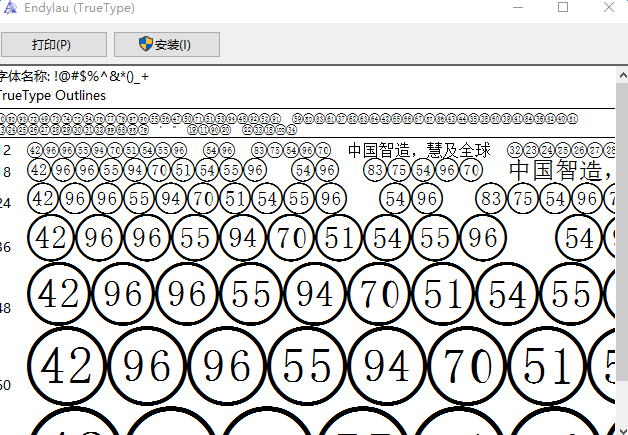Click the 'TrueType Outlines' text
The height and width of the screenshot is (435, 628).
(52, 95)
